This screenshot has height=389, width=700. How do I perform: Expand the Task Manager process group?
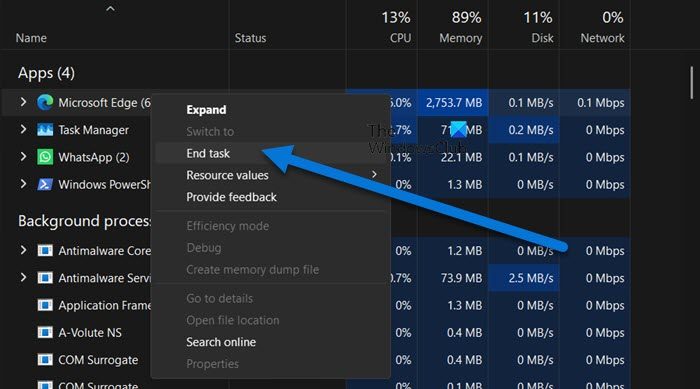click(23, 130)
